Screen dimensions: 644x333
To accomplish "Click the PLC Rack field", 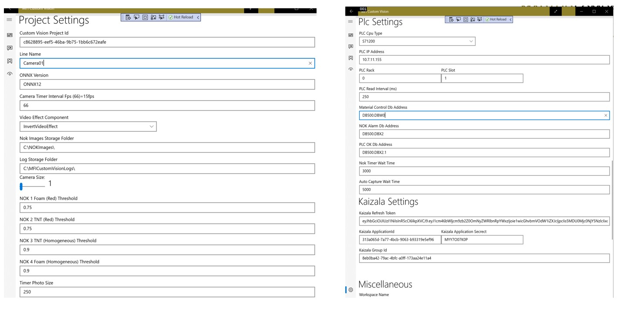I will (400, 78).
